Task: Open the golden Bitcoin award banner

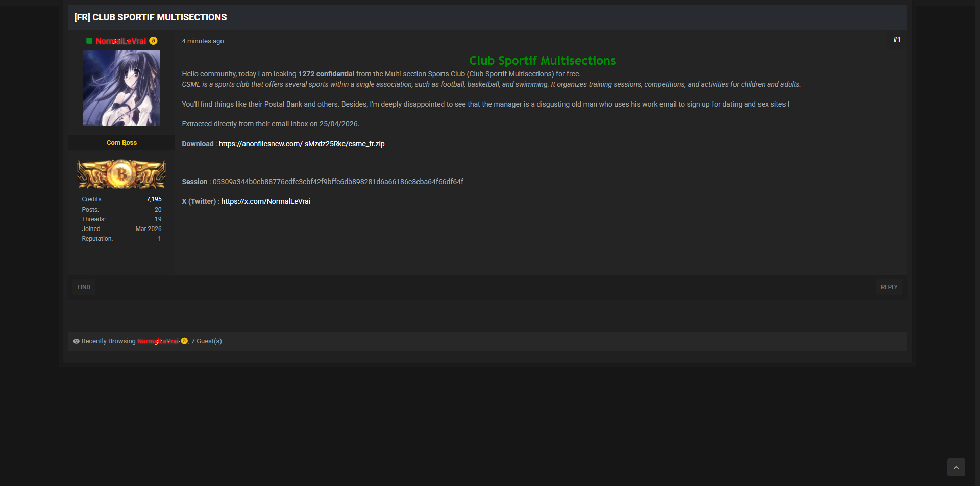Action: 121,174
